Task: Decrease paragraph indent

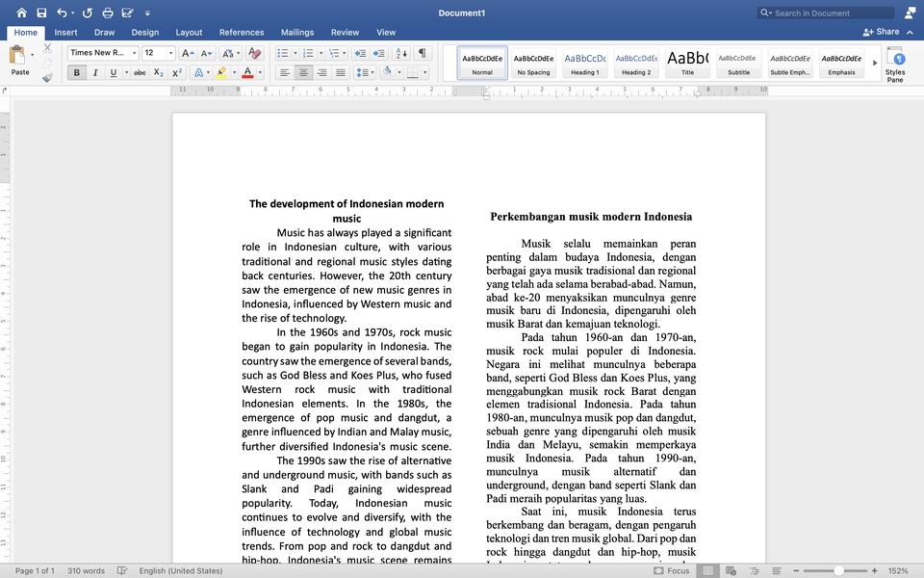Action: click(x=359, y=53)
